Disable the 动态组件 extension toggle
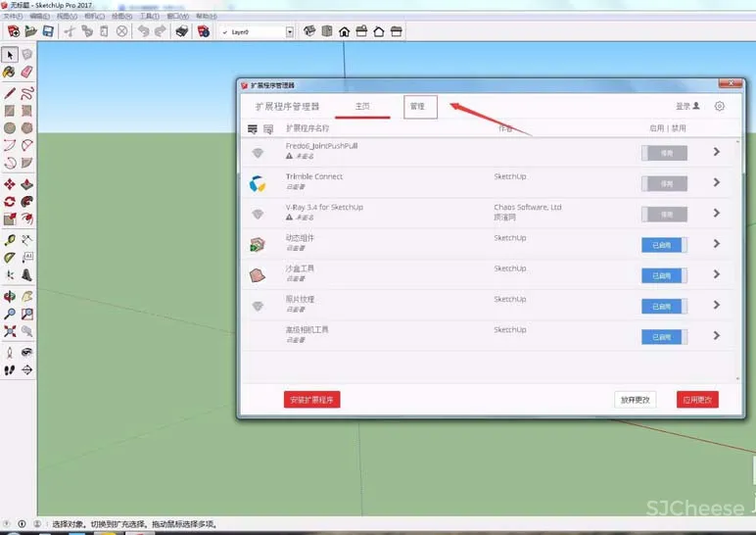This screenshot has width=756, height=535. [664, 245]
